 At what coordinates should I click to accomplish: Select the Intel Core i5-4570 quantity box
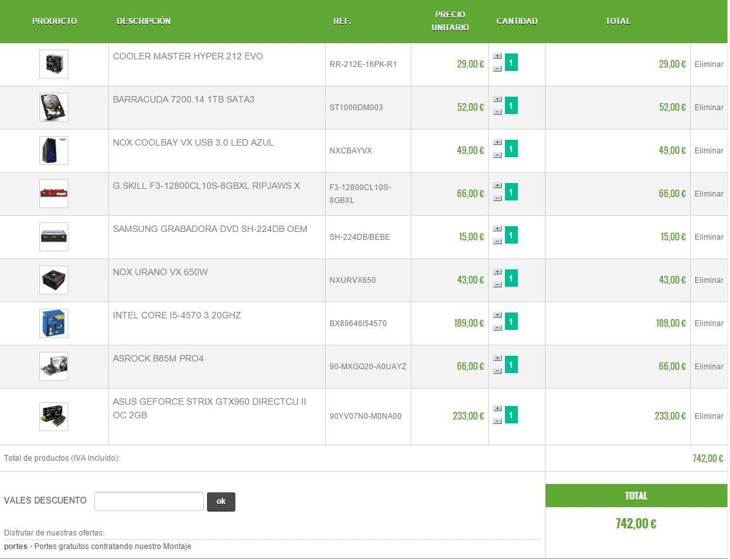tap(511, 322)
